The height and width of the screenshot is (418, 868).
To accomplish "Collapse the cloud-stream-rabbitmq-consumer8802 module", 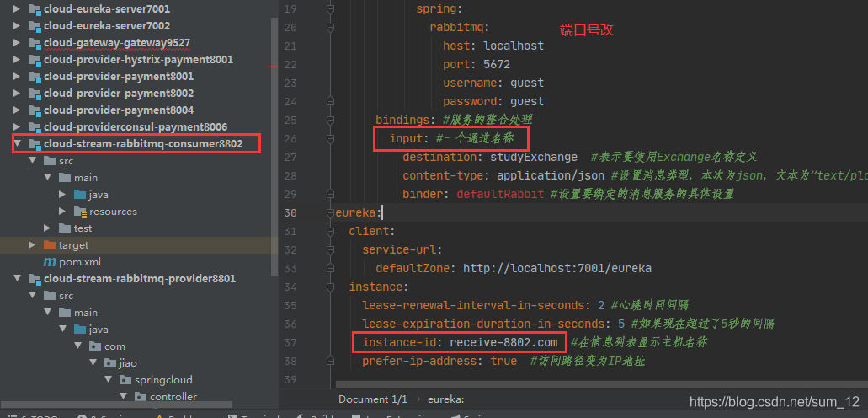I will [17, 144].
